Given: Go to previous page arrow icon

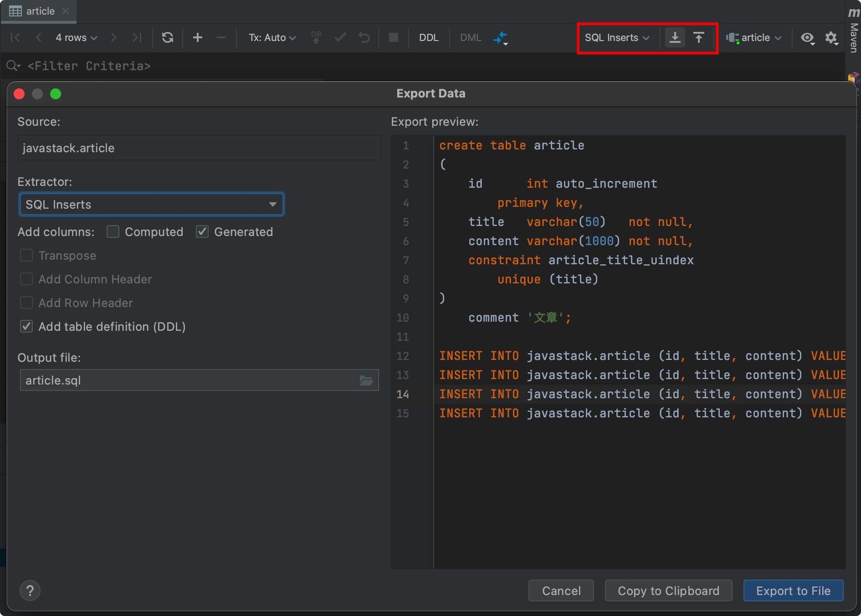Looking at the screenshot, I should point(39,38).
